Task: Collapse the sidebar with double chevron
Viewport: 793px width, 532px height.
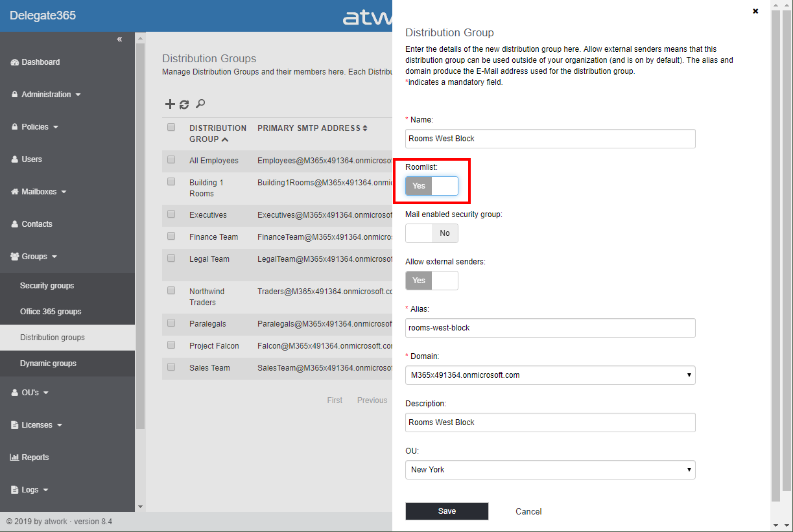Action: (x=119, y=40)
